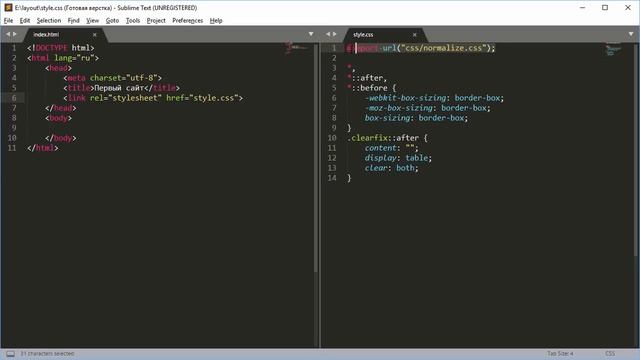Click the characters selected status text
The image size is (640, 360).
47,353
